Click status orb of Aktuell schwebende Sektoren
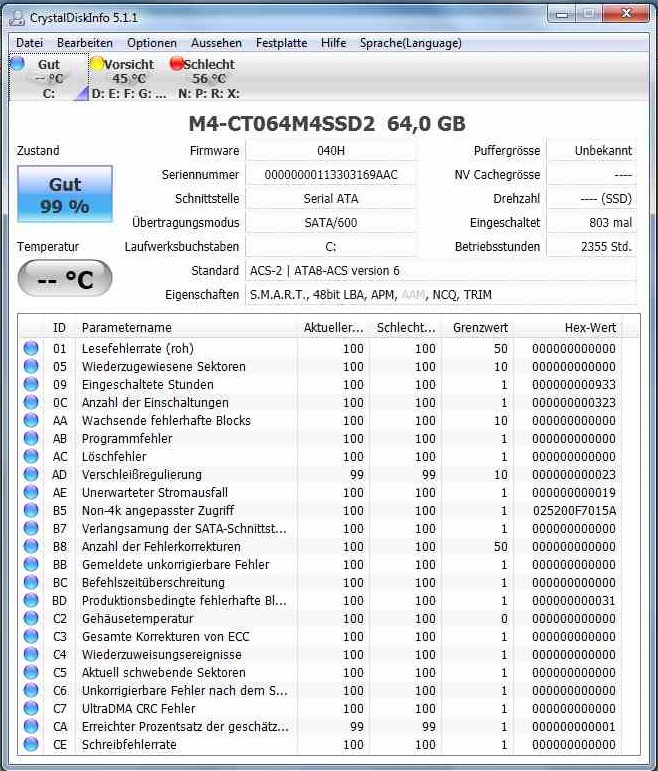658x771 pixels. click(31, 672)
